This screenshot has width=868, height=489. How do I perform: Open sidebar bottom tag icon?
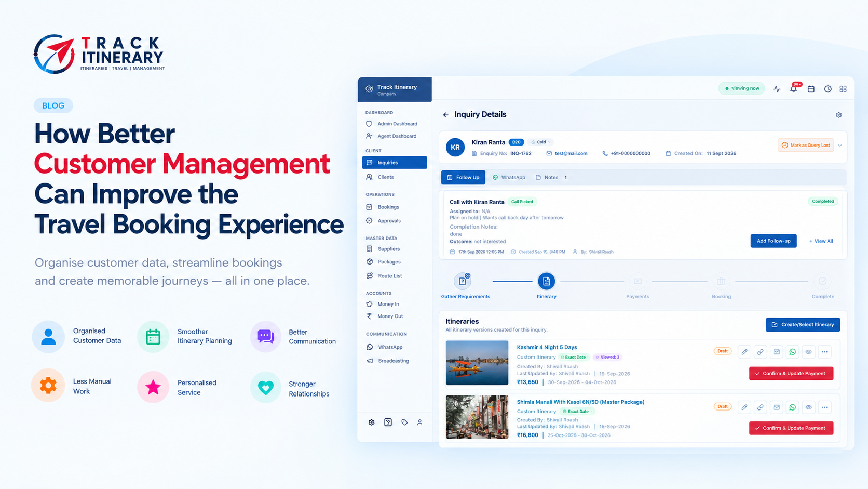click(404, 422)
